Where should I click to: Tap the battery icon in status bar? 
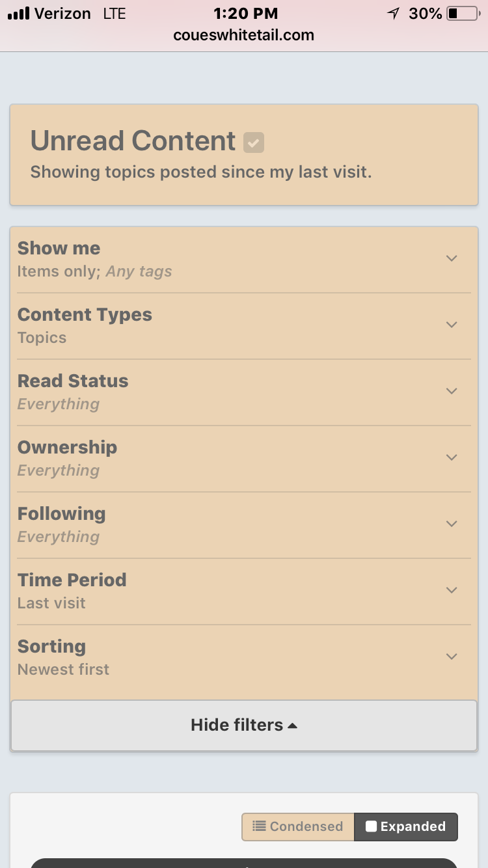pyautogui.click(x=464, y=13)
